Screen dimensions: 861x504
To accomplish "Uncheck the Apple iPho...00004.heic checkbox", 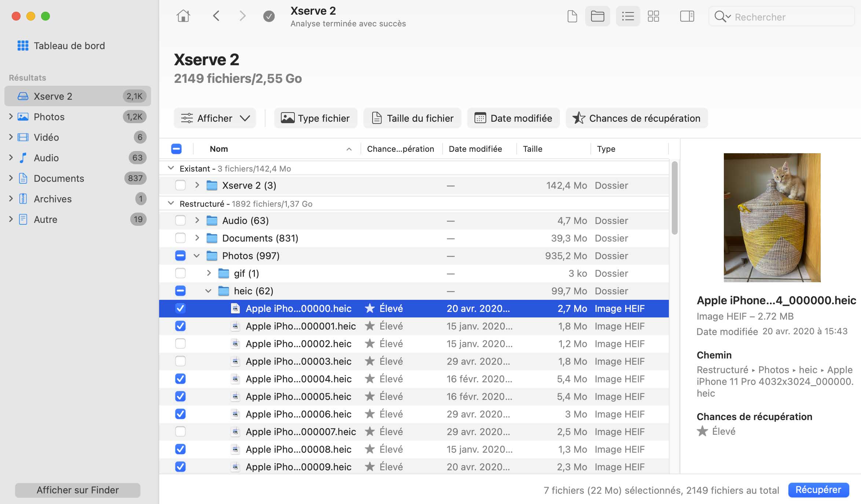I will (x=180, y=379).
